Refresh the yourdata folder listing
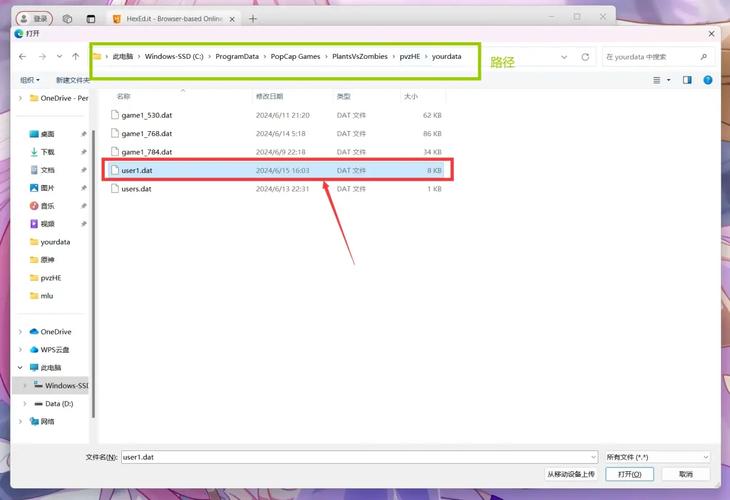This screenshot has width=730, height=500. 585,57
